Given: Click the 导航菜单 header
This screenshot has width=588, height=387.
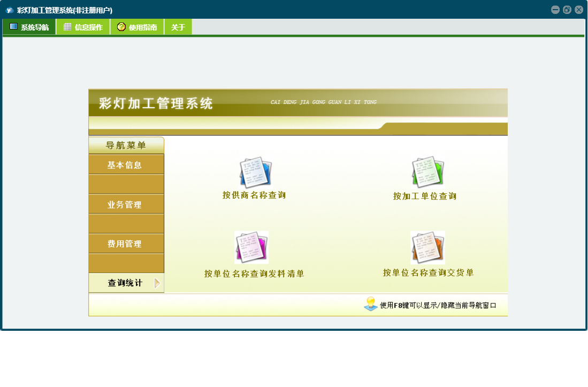Looking at the screenshot, I should (126, 145).
